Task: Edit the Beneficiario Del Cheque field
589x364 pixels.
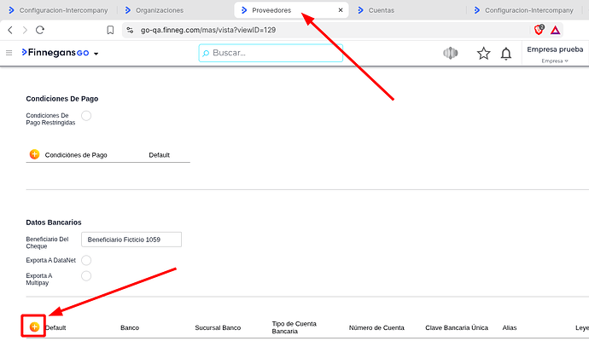Action: click(131, 240)
